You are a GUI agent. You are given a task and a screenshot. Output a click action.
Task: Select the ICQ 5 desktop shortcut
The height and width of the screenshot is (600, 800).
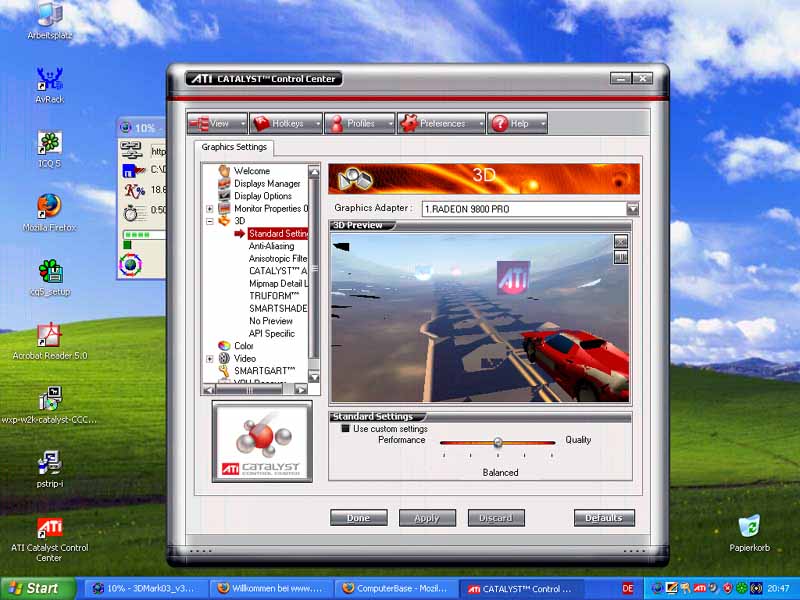coord(49,149)
